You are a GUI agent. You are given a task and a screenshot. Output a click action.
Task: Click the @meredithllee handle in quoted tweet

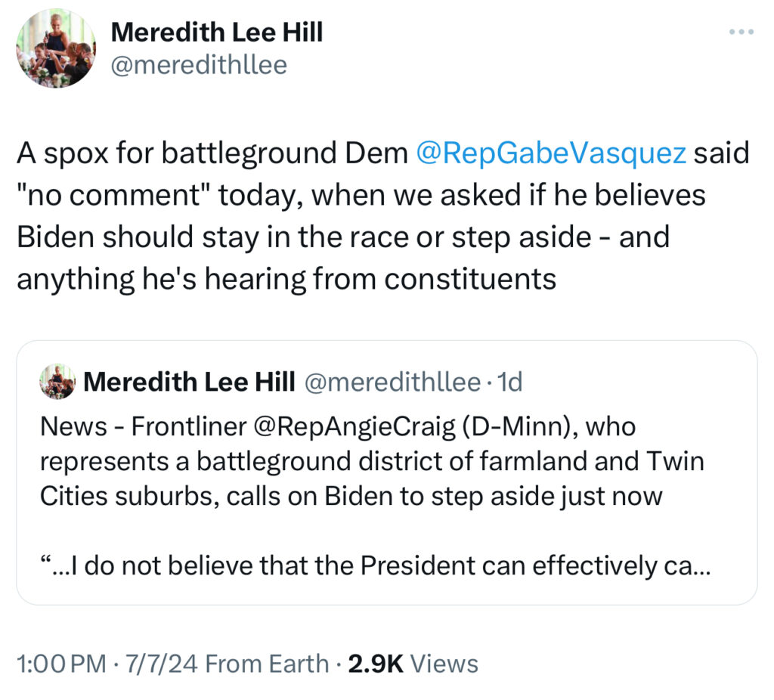pyautogui.click(x=391, y=383)
